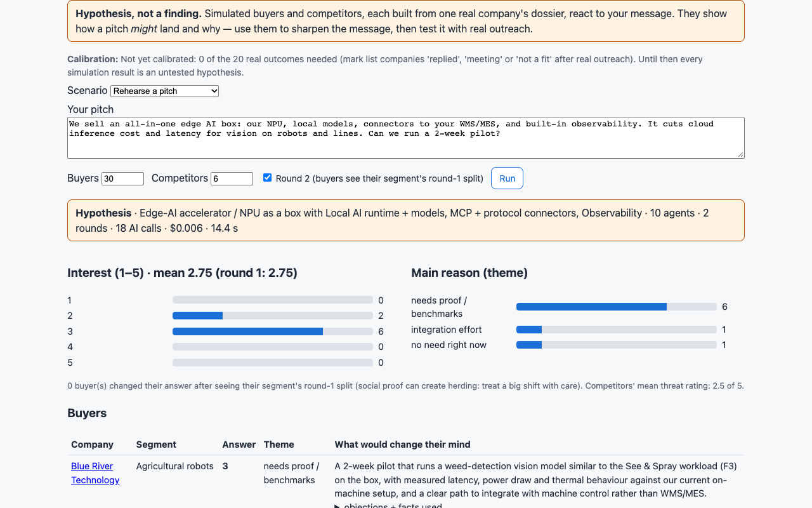Click the Blue River answer value 3
812x508 pixels.
[225, 466]
